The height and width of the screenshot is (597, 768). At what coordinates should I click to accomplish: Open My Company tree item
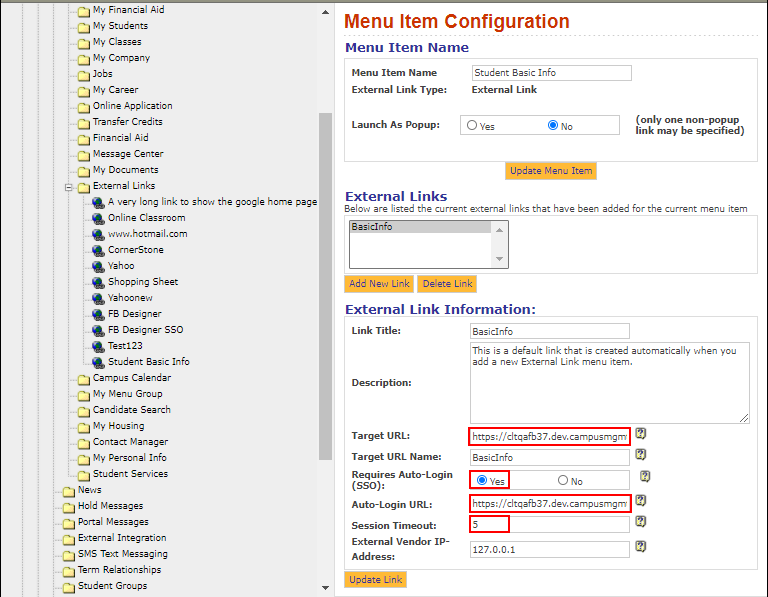coord(121,58)
